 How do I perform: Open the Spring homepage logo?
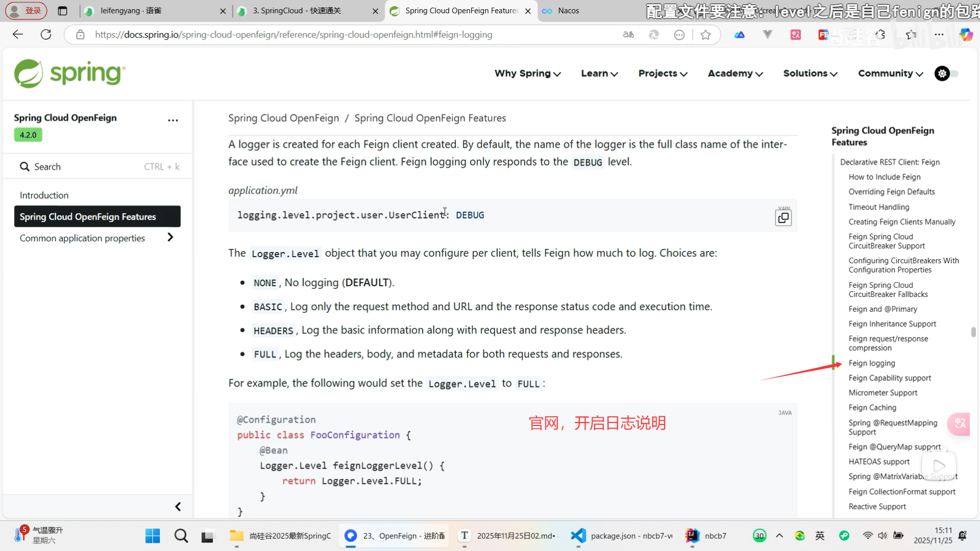69,73
